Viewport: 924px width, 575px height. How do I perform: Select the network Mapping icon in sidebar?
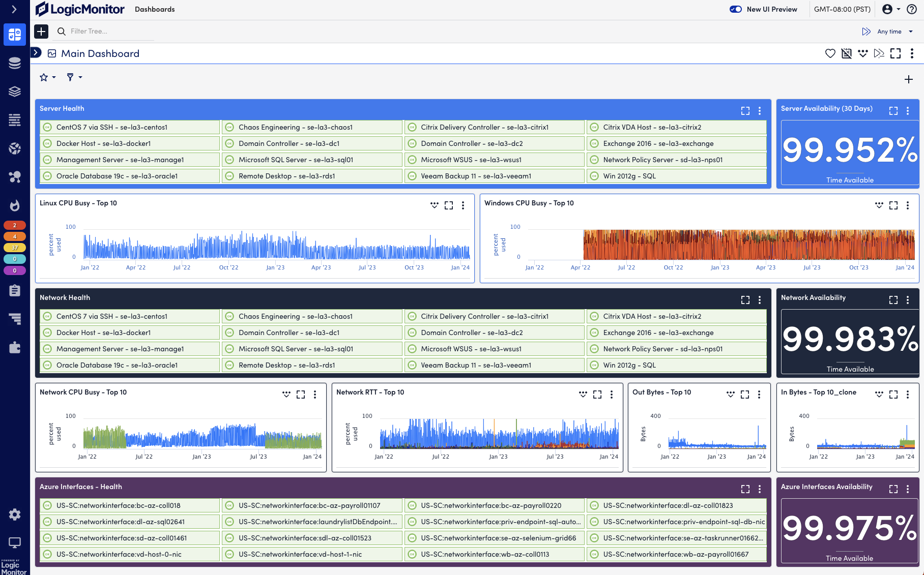pos(15,176)
